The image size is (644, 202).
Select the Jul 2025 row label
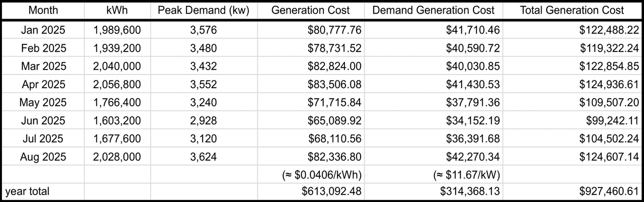pyautogui.click(x=43, y=139)
